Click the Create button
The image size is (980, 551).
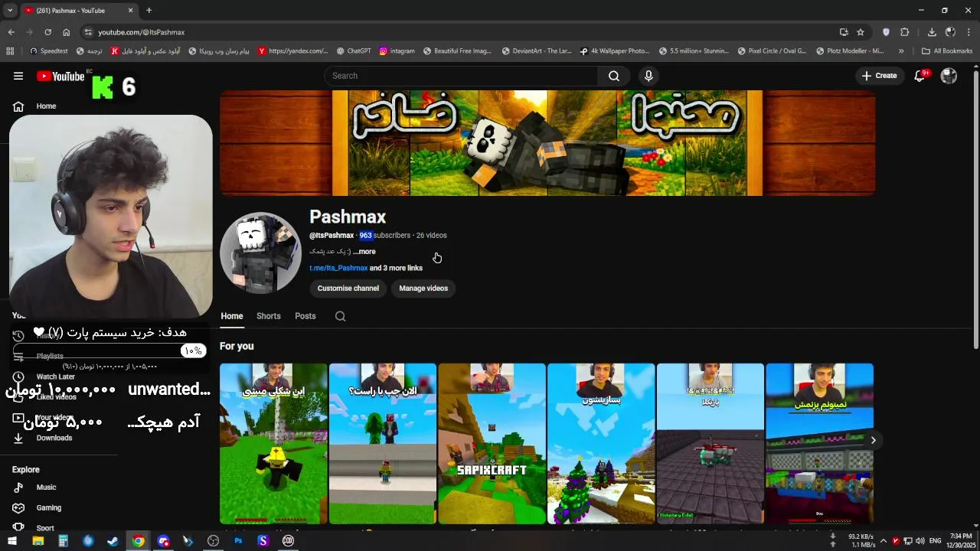pos(879,76)
